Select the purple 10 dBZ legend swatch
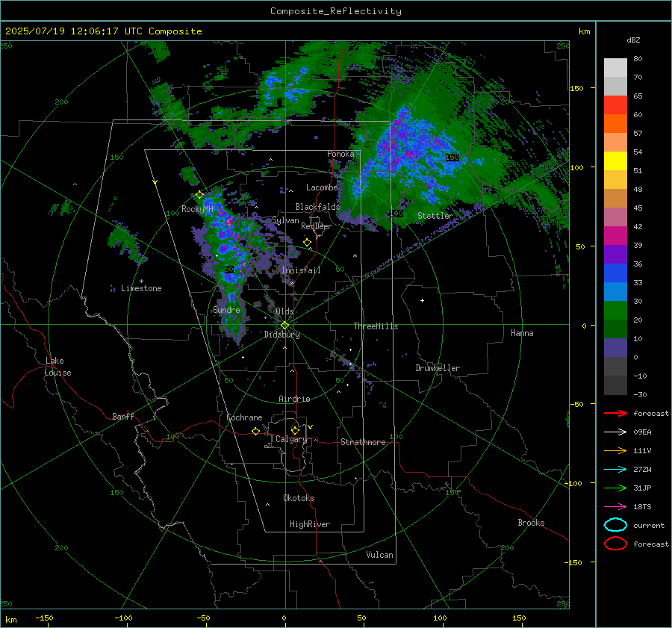This screenshot has width=672, height=628. 615,347
